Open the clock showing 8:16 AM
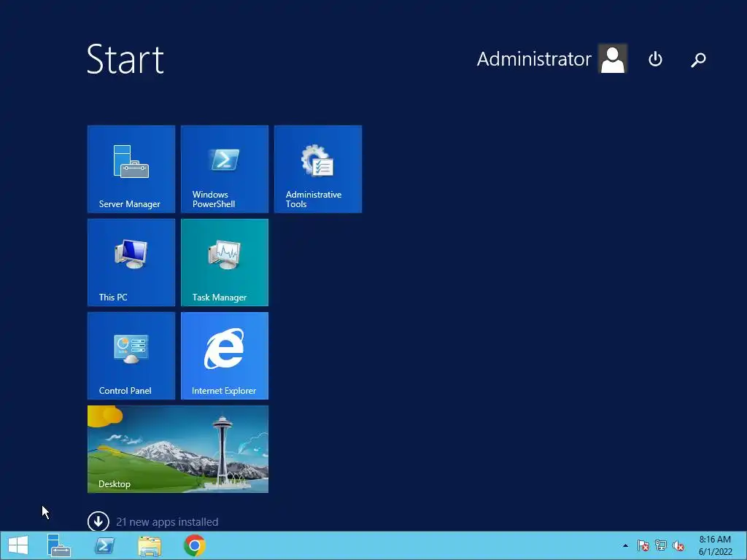Viewport: 747px width, 560px height. click(715, 545)
